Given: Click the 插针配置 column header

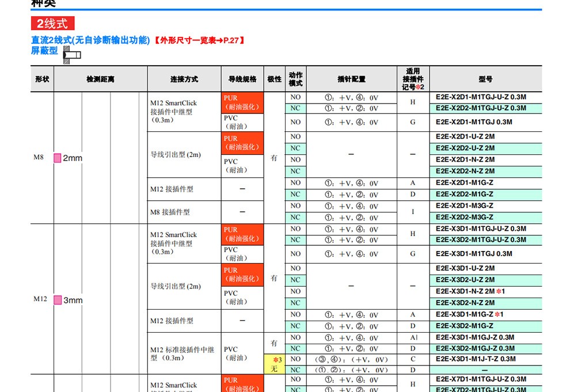Looking at the screenshot, I should pyautogui.click(x=351, y=79).
